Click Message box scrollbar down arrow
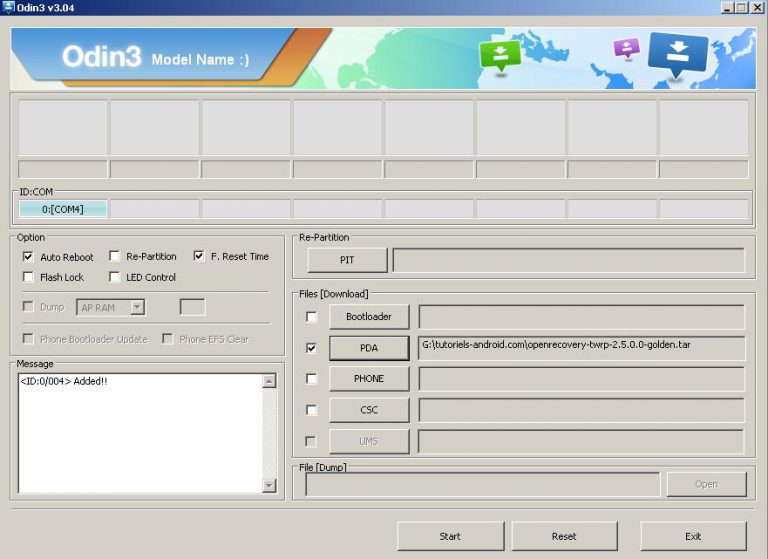Image resolution: width=768 pixels, height=559 pixels. (269, 486)
